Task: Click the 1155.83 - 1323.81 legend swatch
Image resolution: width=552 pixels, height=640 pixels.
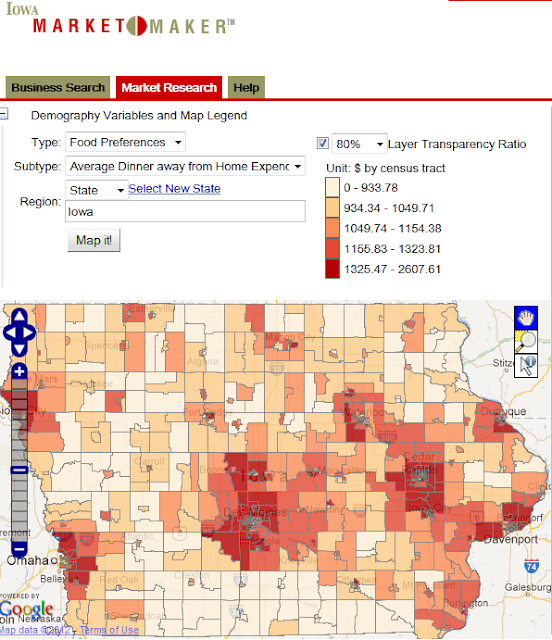Action: (x=332, y=249)
